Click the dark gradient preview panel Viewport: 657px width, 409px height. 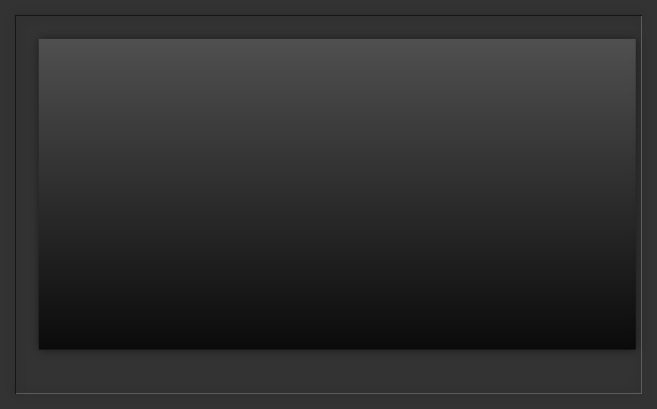click(337, 194)
